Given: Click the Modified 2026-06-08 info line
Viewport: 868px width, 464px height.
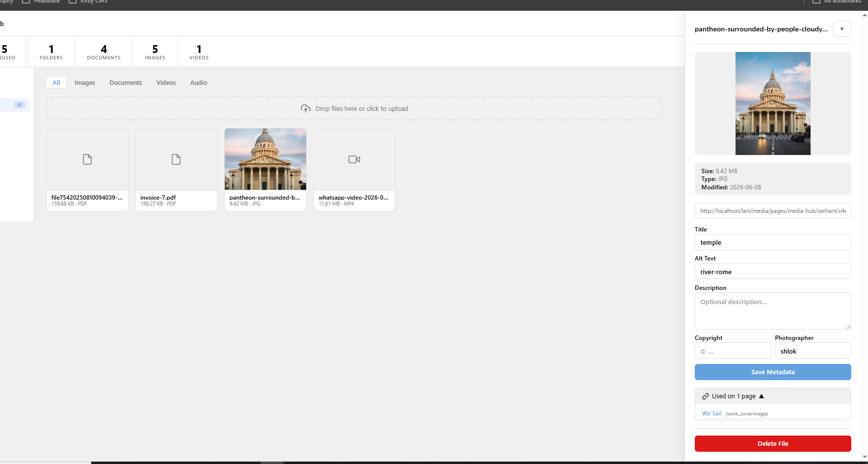Looking at the screenshot, I should pyautogui.click(x=731, y=187).
